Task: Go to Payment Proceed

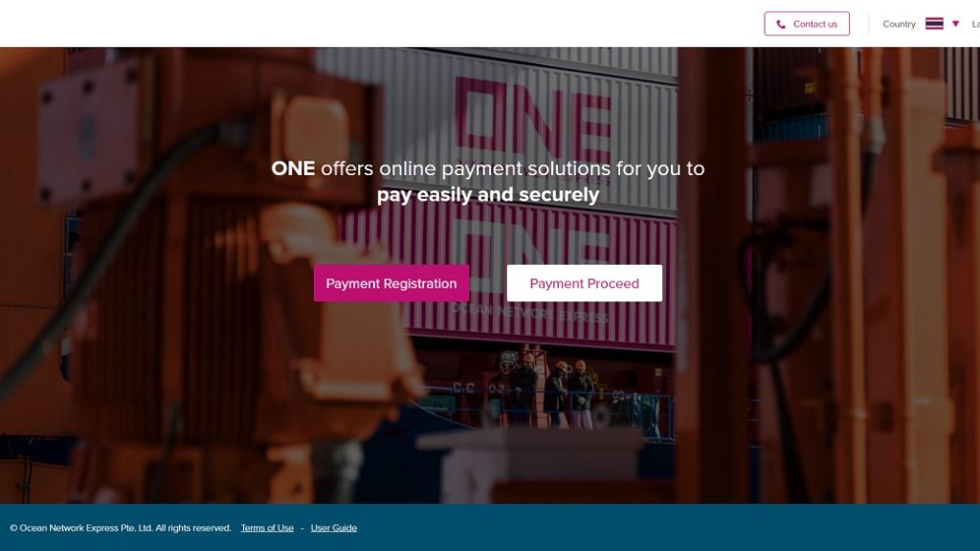Action: click(585, 283)
